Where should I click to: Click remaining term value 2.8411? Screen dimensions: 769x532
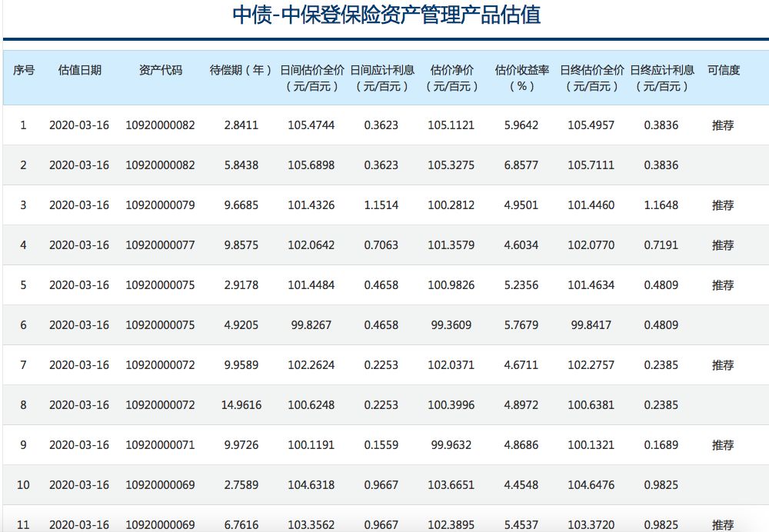(241, 125)
